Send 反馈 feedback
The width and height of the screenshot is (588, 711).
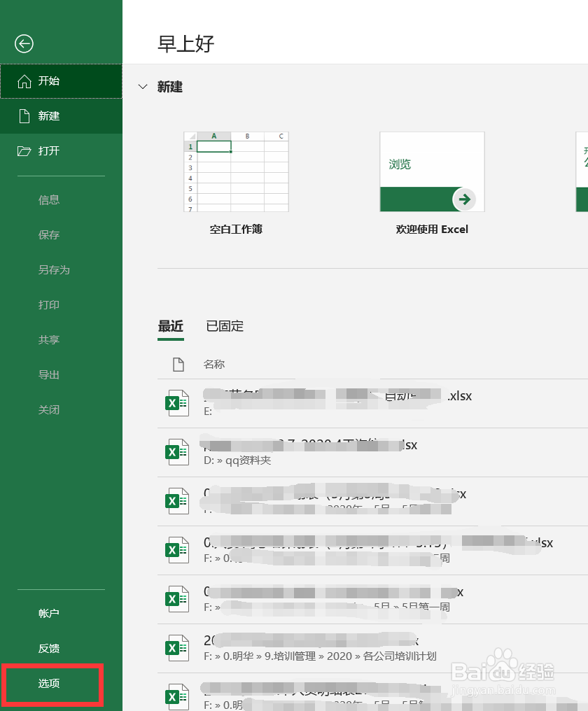pyautogui.click(x=49, y=648)
